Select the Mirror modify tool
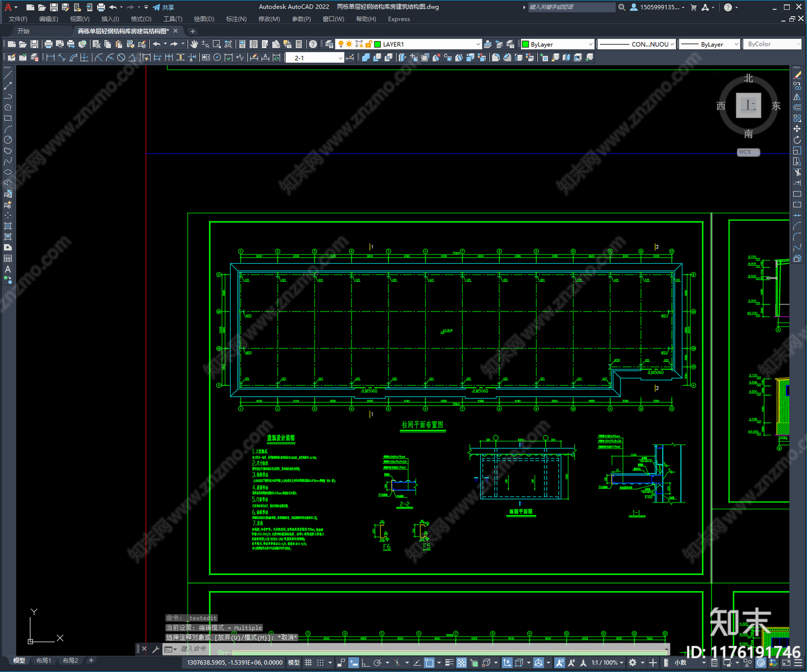The width and height of the screenshot is (807, 672). point(797,97)
